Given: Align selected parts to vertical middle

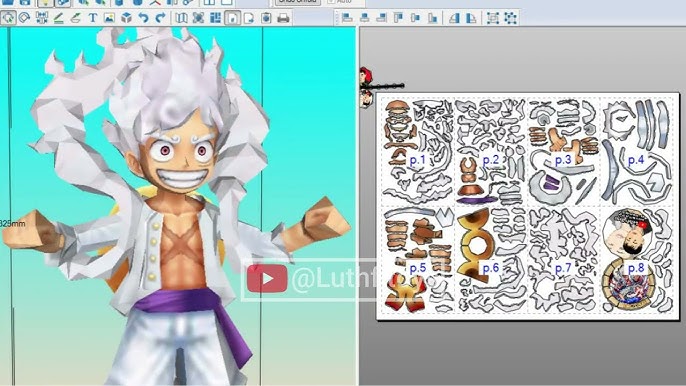Looking at the screenshot, I should tap(416, 18).
